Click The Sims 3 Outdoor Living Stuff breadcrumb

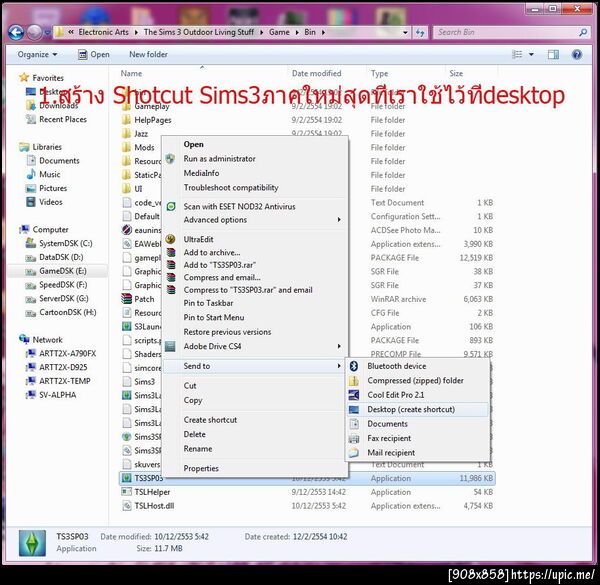(x=199, y=33)
